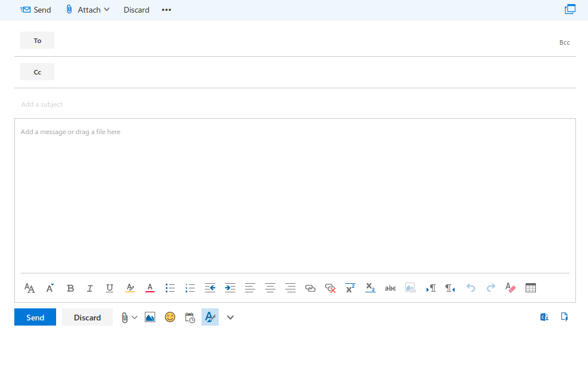Insert a table

[x=530, y=288]
